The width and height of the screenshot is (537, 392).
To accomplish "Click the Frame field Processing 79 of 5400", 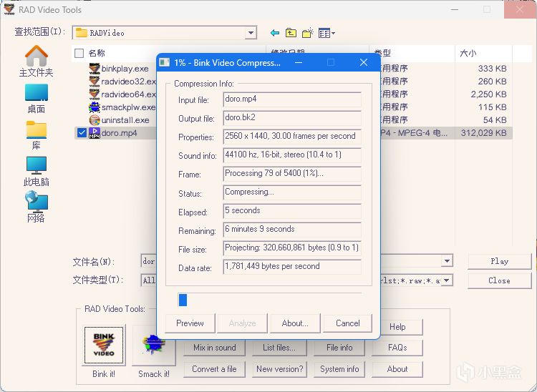I will point(292,174).
